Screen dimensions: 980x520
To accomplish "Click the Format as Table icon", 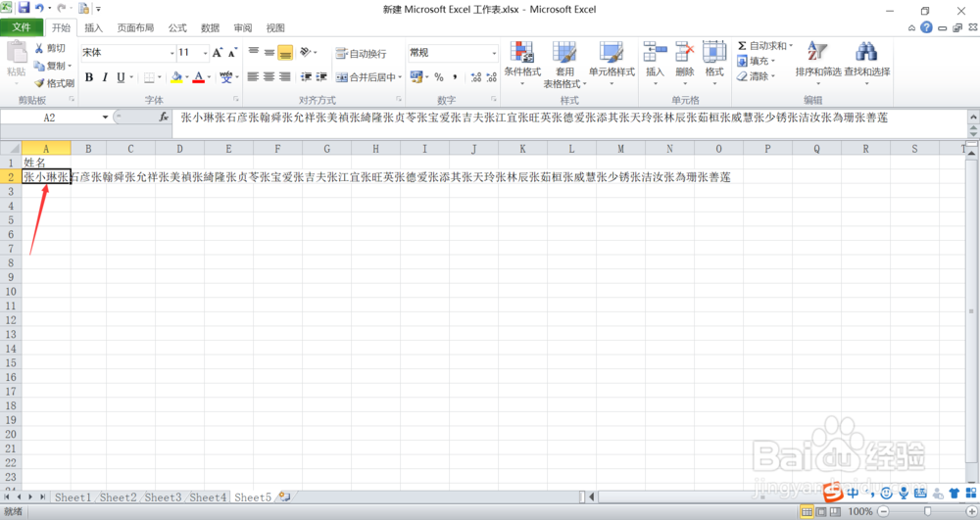I will tap(564, 53).
